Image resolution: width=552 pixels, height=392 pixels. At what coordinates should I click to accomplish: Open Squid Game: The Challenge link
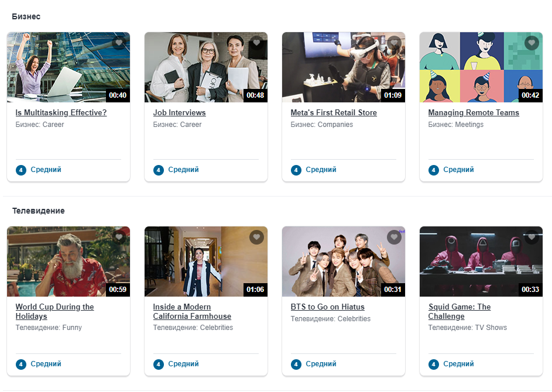(460, 311)
